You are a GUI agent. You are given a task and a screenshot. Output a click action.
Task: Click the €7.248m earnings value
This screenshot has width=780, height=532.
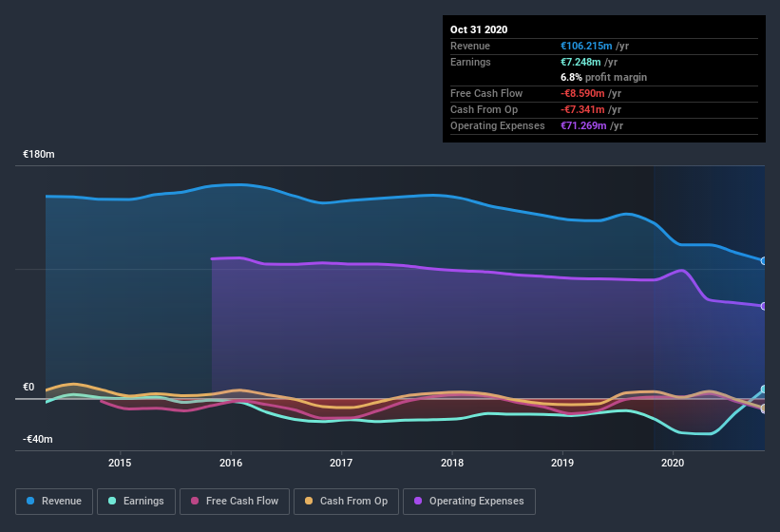580,62
